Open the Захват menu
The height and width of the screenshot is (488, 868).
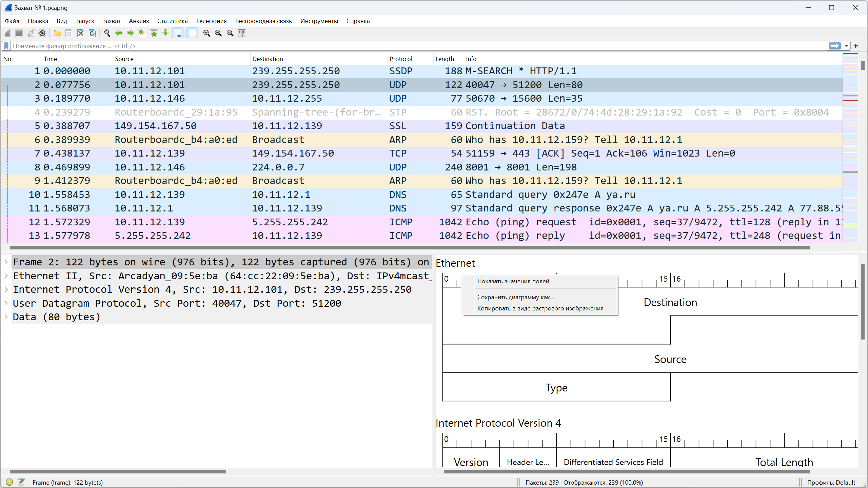(x=111, y=21)
